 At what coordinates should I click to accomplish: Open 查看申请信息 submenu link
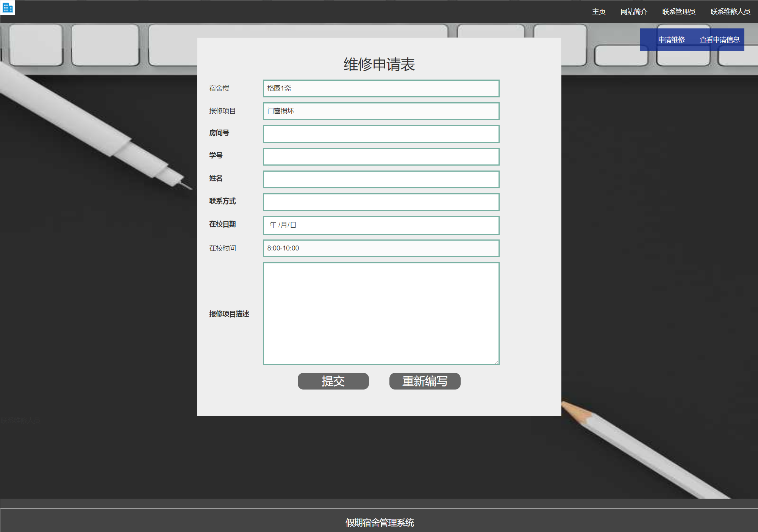click(719, 40)
